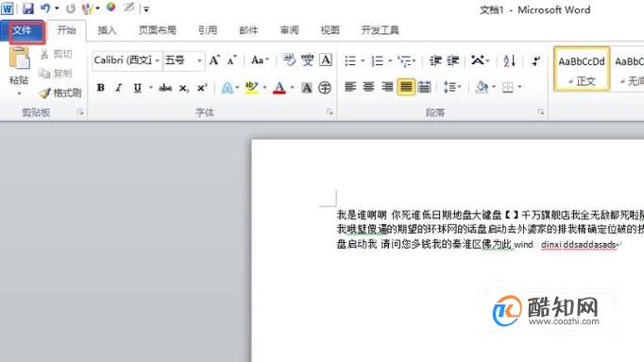Click the Grow Font icon

pyautogui.click(x=214, y=60)
